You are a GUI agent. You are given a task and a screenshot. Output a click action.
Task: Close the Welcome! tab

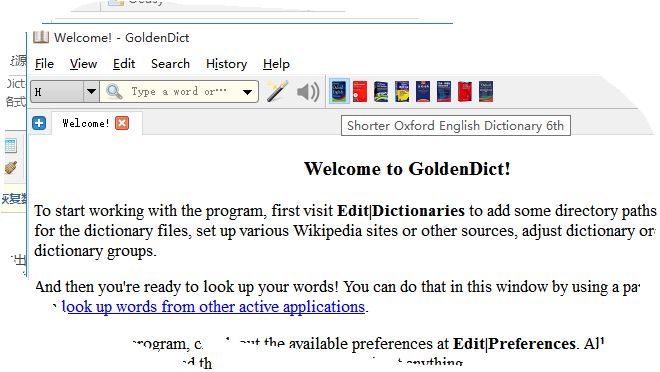pos(122,123)
